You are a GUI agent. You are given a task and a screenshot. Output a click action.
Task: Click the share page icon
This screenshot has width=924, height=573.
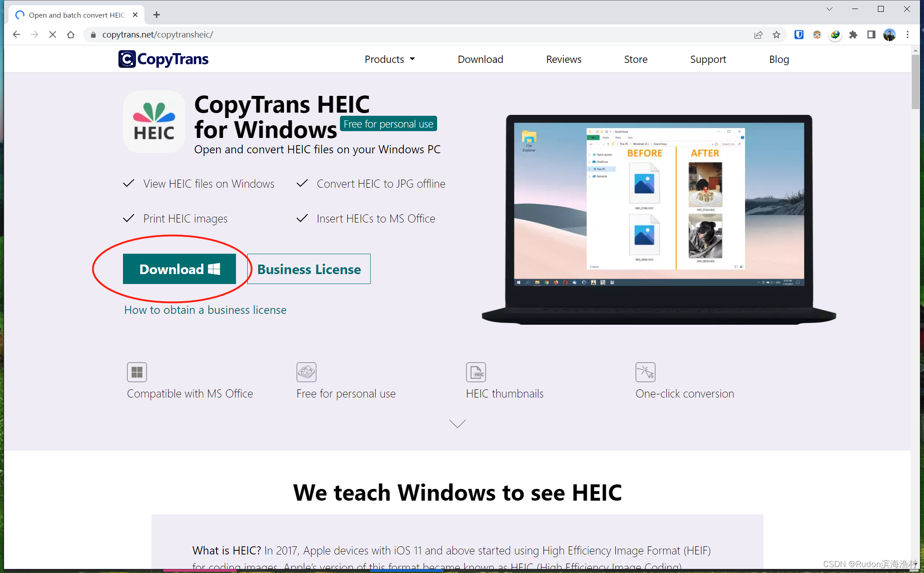coord(758,35)
